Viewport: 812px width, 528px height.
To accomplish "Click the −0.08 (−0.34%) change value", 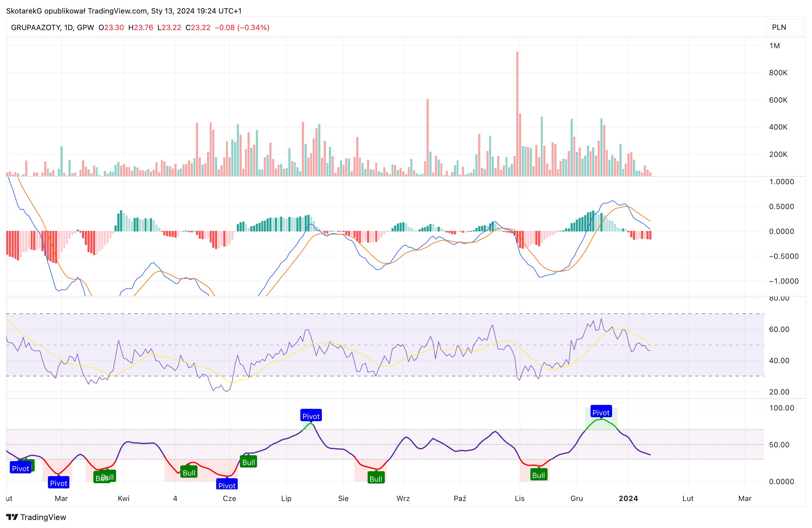I will pos(242,28).
